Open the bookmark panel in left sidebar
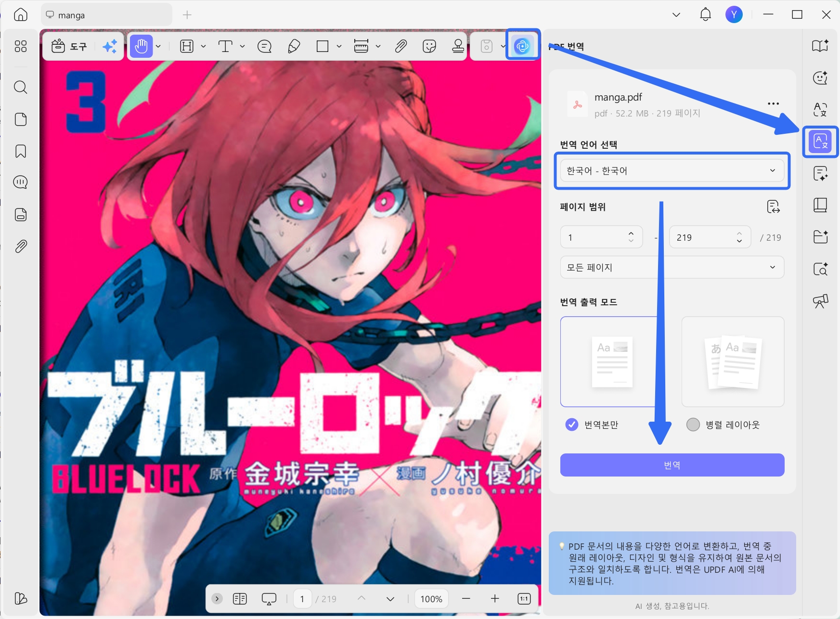840x619 pixels. [21, 151]
